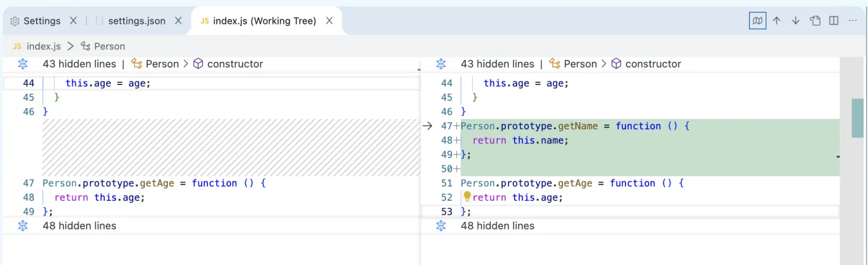The width and height of the screenshot is (868, 265).
Task: Switch to the settings.json tab
Action: (136, 21)
